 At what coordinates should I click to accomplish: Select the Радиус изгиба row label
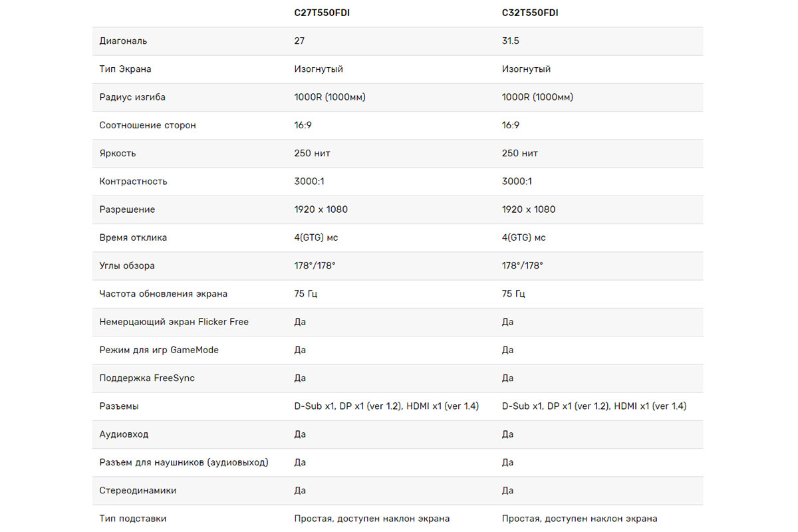pyautogui.click(x=132, y=97)
